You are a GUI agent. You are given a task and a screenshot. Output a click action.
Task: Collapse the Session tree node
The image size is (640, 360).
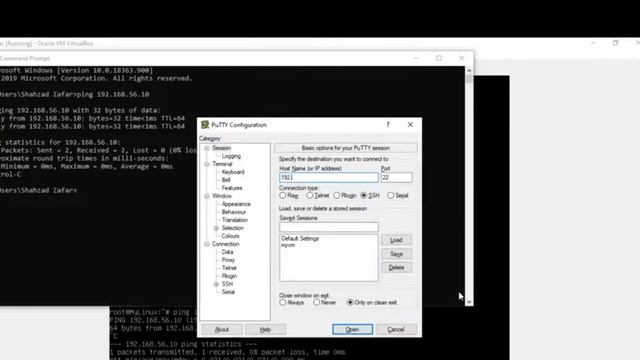[207, 148]
